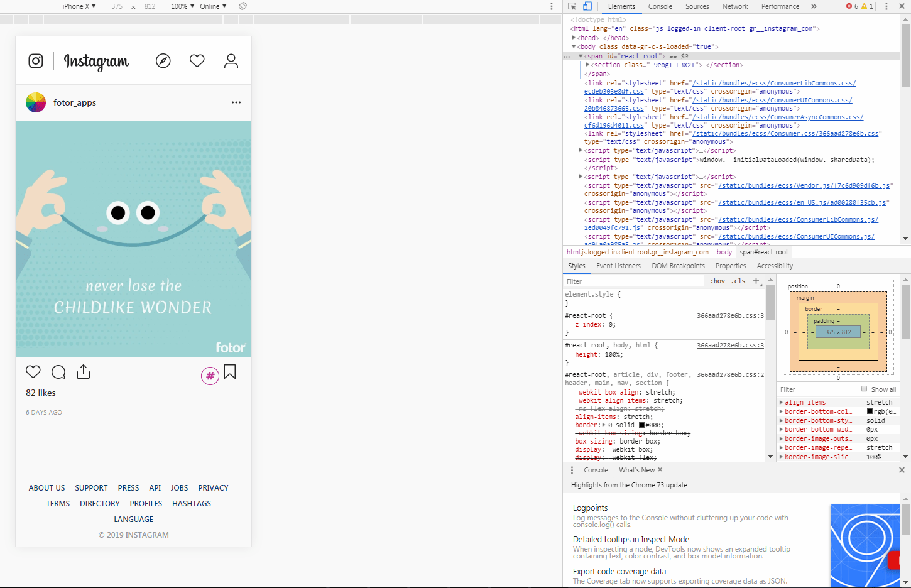The width and height of the screenshot is (911, 588).
Task: Click the rotate device icon
Action: tap(243, 6)
